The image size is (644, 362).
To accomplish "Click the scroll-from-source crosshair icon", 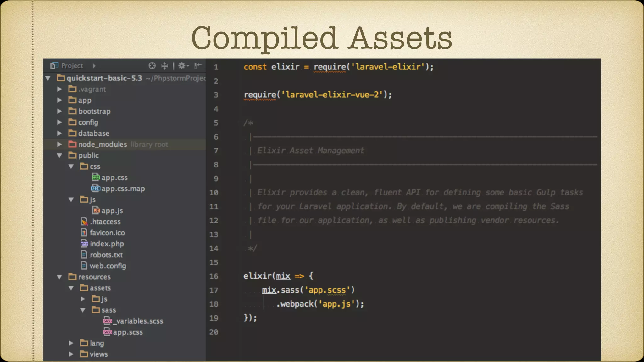I will (152, 66).
